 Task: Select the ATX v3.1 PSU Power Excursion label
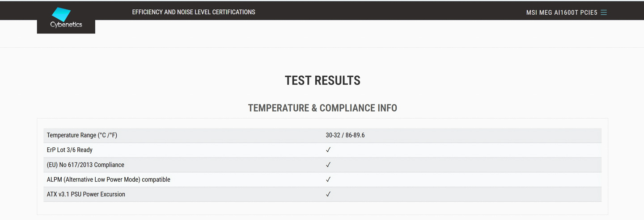click(x=86, y=194)
